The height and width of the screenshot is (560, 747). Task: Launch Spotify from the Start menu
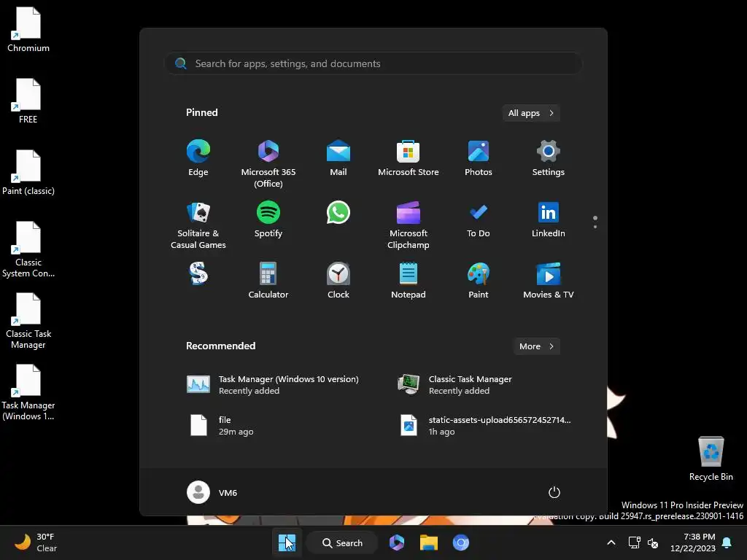pyautogui.click(x=268, y=219)
